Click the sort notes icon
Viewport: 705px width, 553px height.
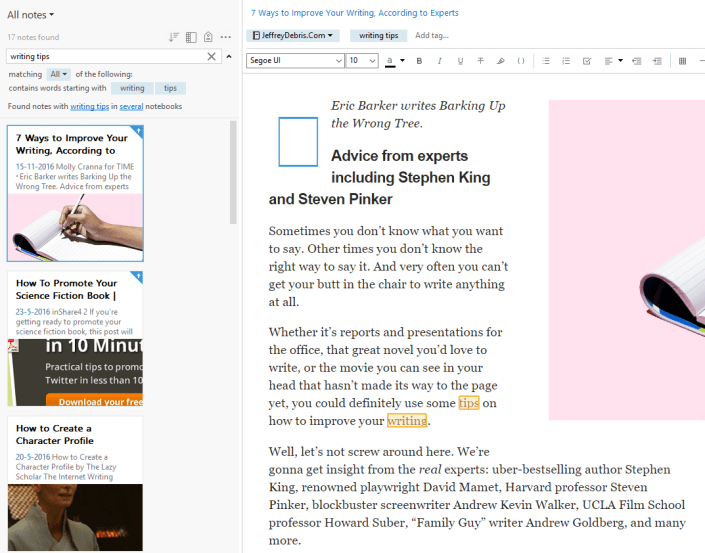tap(174, 37)
